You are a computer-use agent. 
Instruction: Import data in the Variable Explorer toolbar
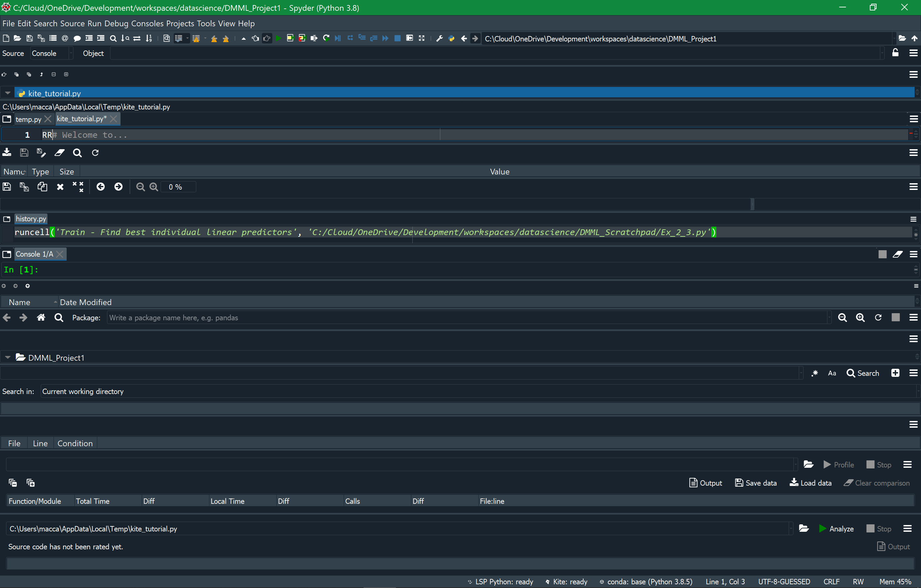tap(6, 152)
